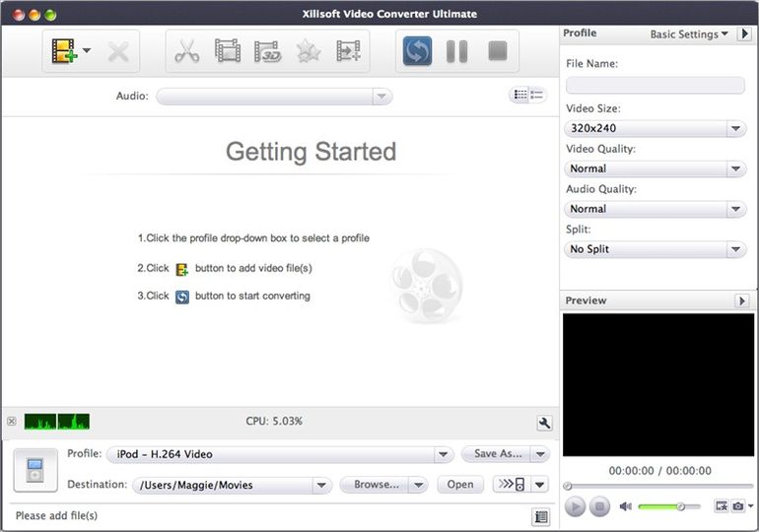Click the stars effects toolbar icon
The width and height of the screenshot is (759, 532).
pos(309,51)
